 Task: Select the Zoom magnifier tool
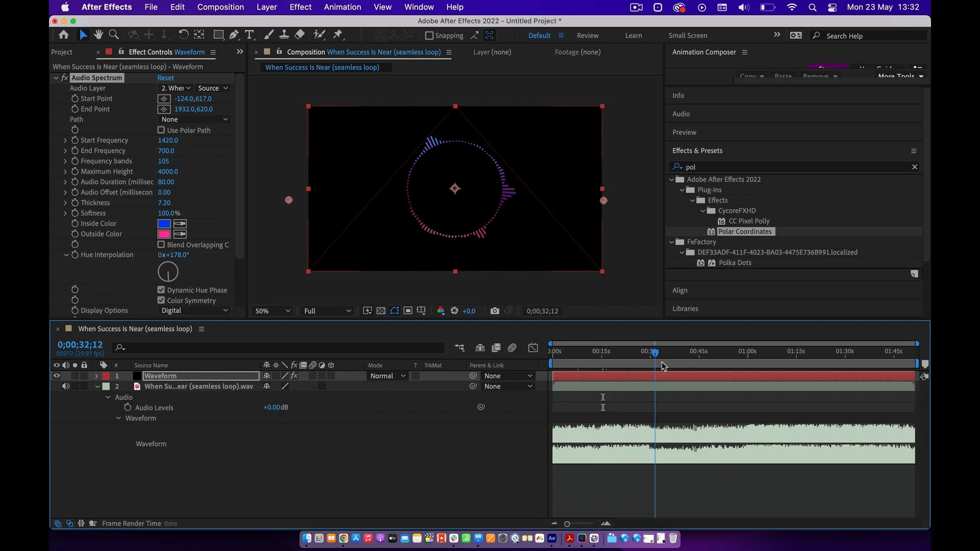[114, 35]
